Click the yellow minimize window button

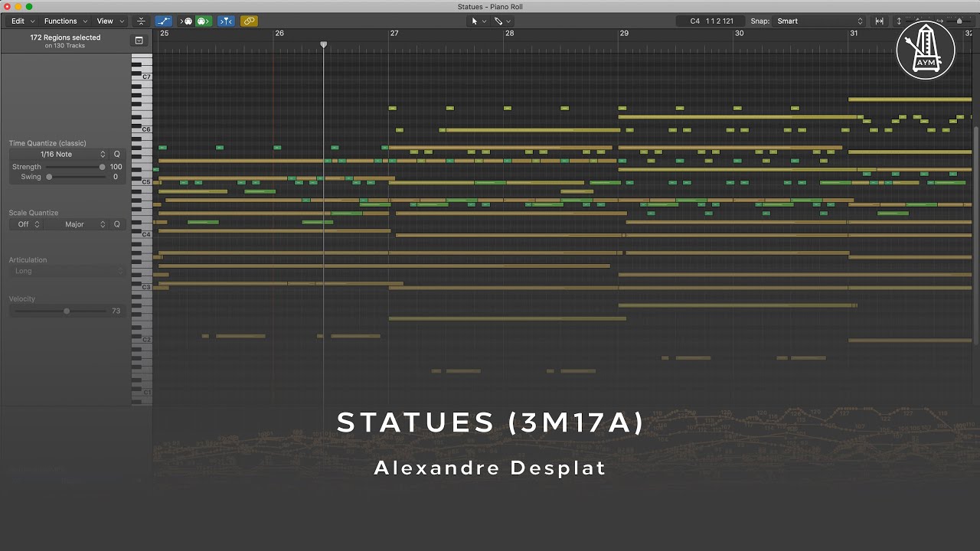18,7
